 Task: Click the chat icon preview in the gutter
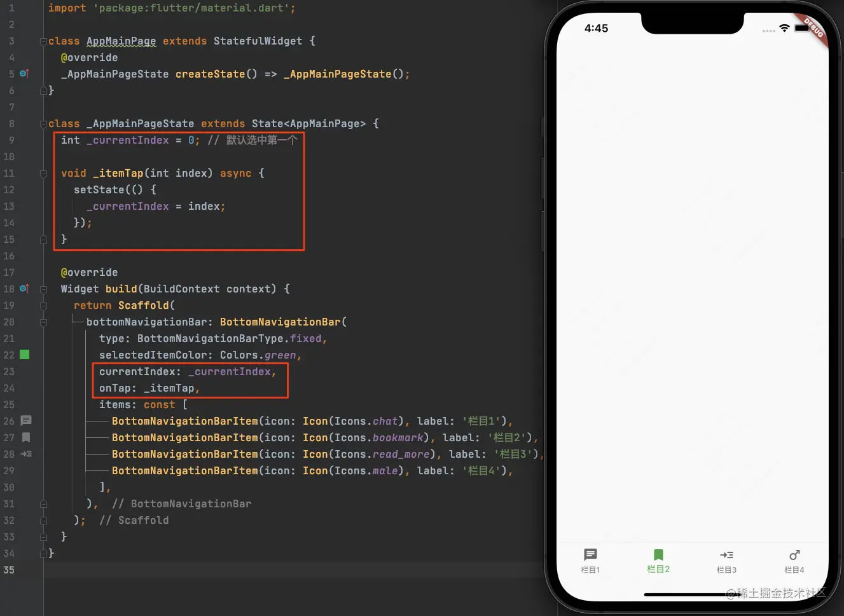[26, 420]
